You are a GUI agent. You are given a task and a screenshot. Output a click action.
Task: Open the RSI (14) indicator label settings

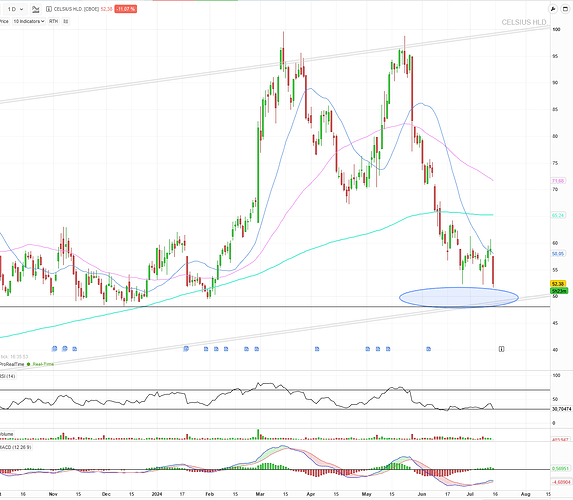pos(8,376)
